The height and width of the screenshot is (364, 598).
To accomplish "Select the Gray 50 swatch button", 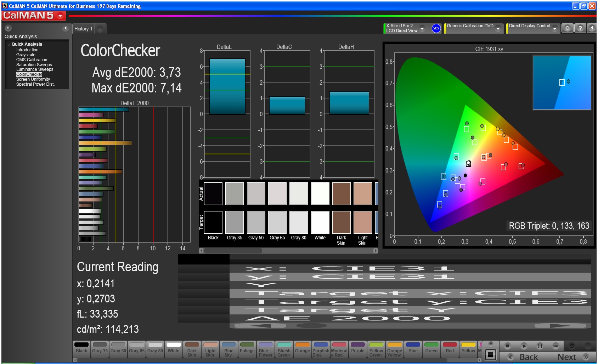I will coord(118,349).
